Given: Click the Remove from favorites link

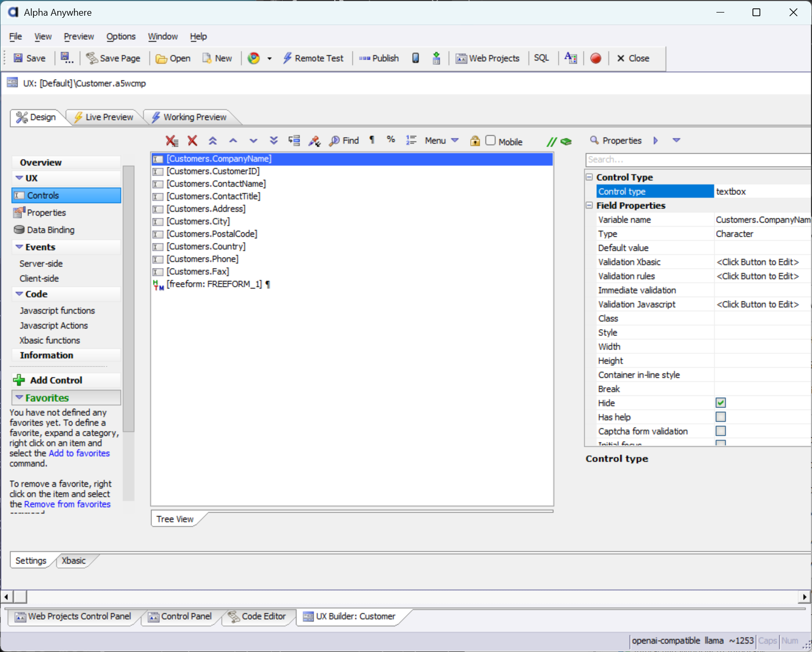Looking at the screenshot, I should [x=67, y=504].
